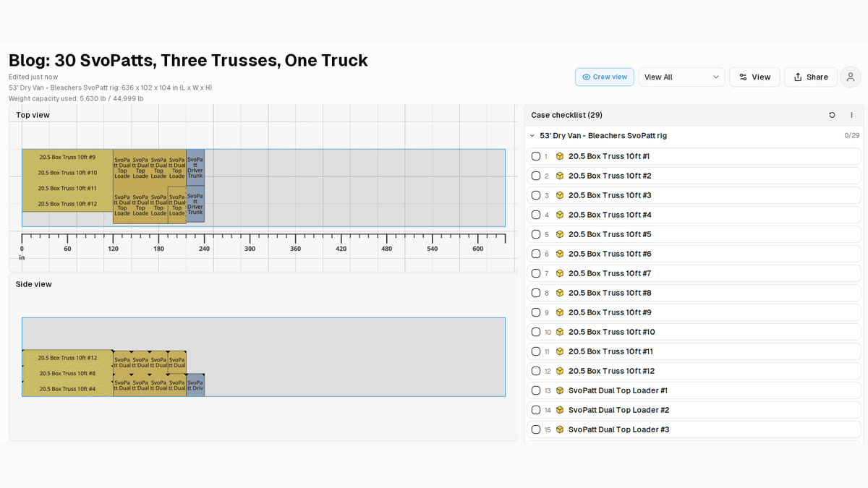The image size is (868, 488).
Task: Click box icon of Box Truss 10ft #7
Action: pos(560,273)
